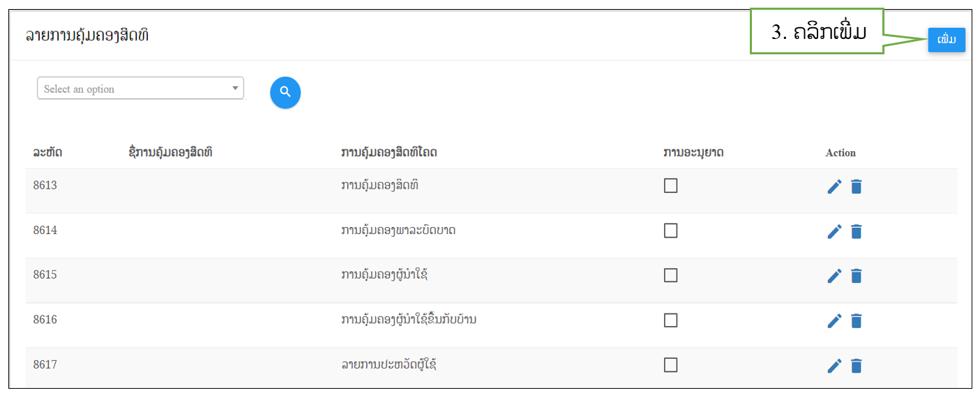
Task: Remove row 8614 with the trash icon
Action: (x=857, y=231)
